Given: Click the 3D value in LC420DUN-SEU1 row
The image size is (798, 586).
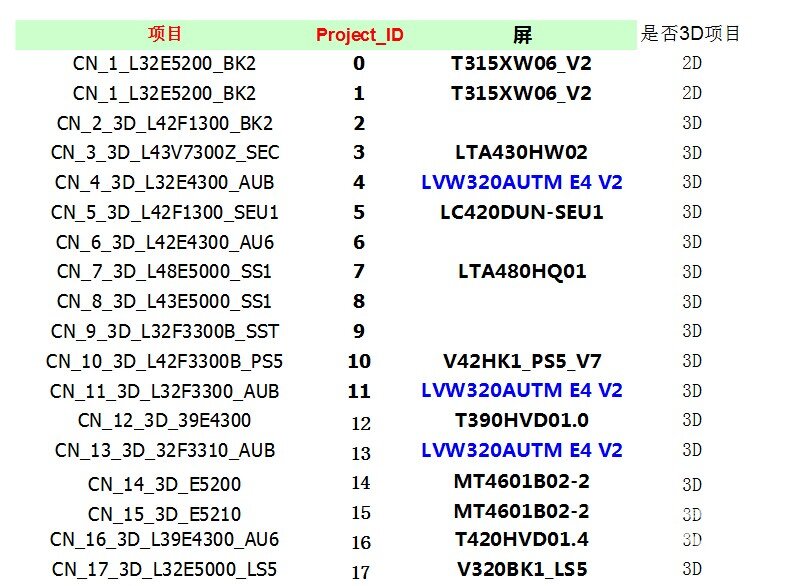Looking at the screenshot, I should [x=692, y=212].
